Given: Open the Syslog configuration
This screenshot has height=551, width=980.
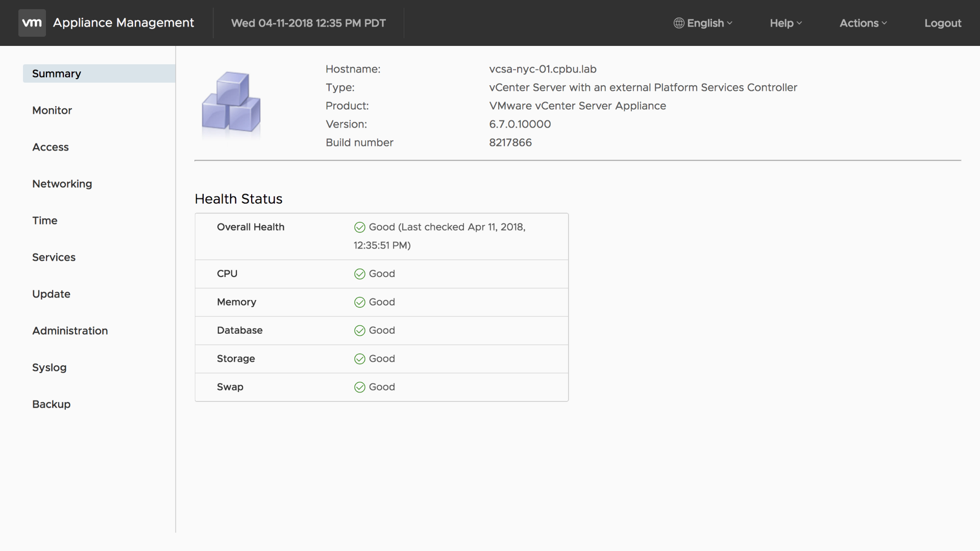Looking at the screenshot, I should 48,367.
